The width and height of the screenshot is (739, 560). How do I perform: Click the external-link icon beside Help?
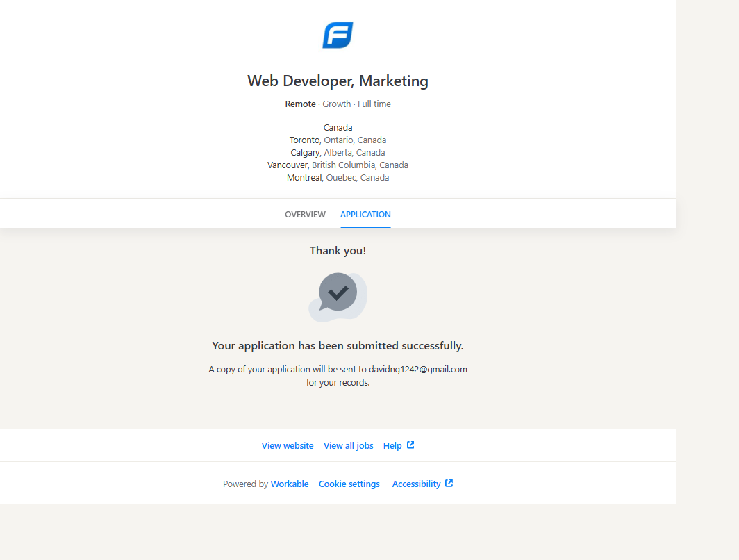pyautogui.click(x=410, y=445)
